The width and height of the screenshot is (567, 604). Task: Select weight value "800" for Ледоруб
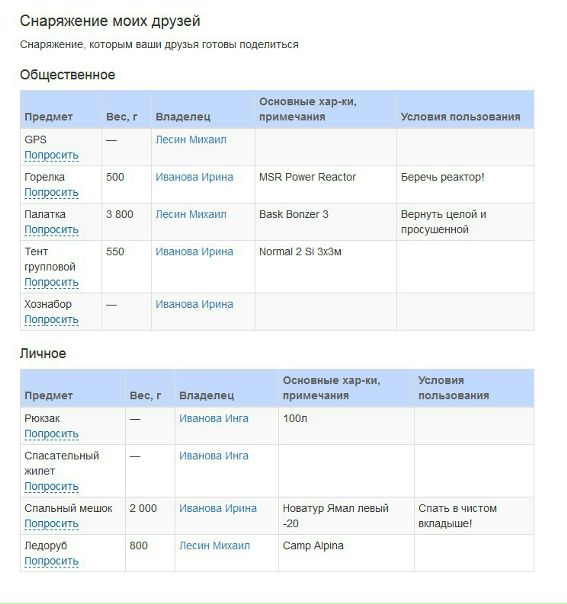[x=138, y=545]
